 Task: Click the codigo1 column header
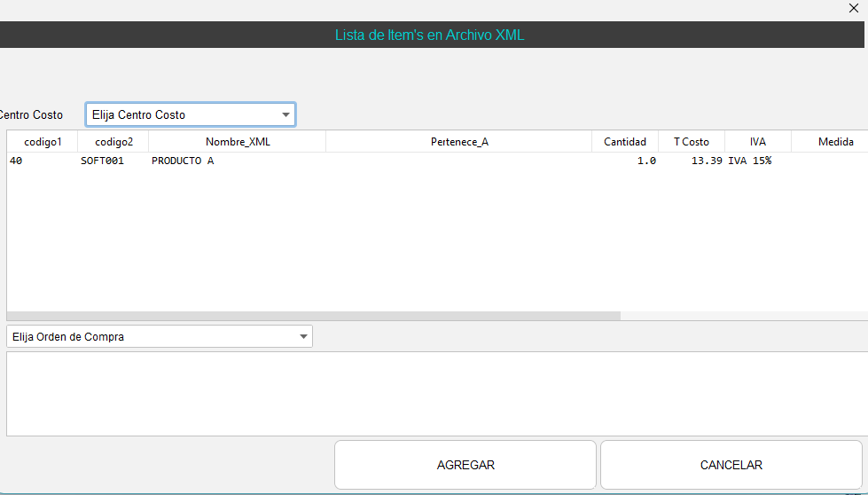[43, 142]
